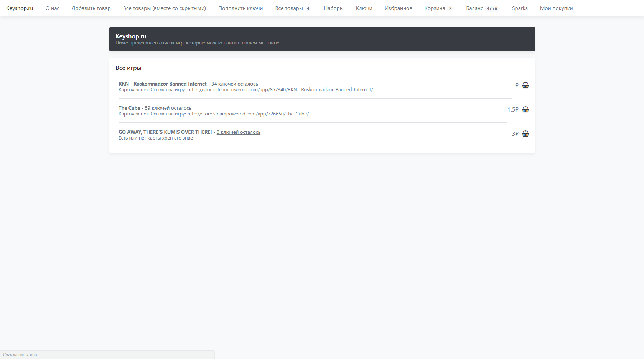The width and height of the screenshot is (644, 359).
Task: Click basket icon for The Cube
Action: pos(525,110)
